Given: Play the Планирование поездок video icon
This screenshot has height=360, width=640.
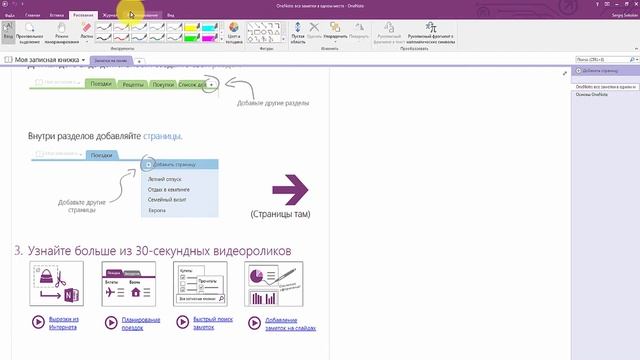Looking at the screenshot, I should 111,323.
